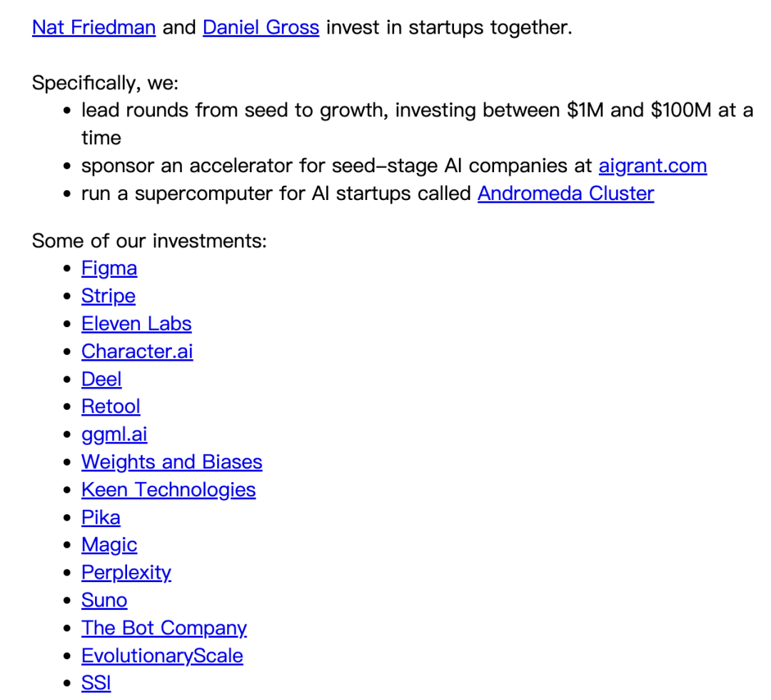Visit the Suno link
This screenshot has width=771, height=700.
[104, 600]
